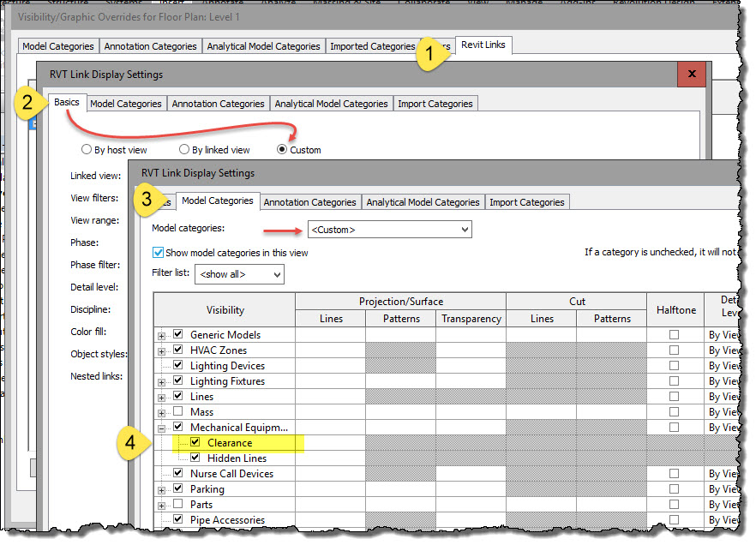Uncheck Nurse Call Devices visibility

point(178,472)
